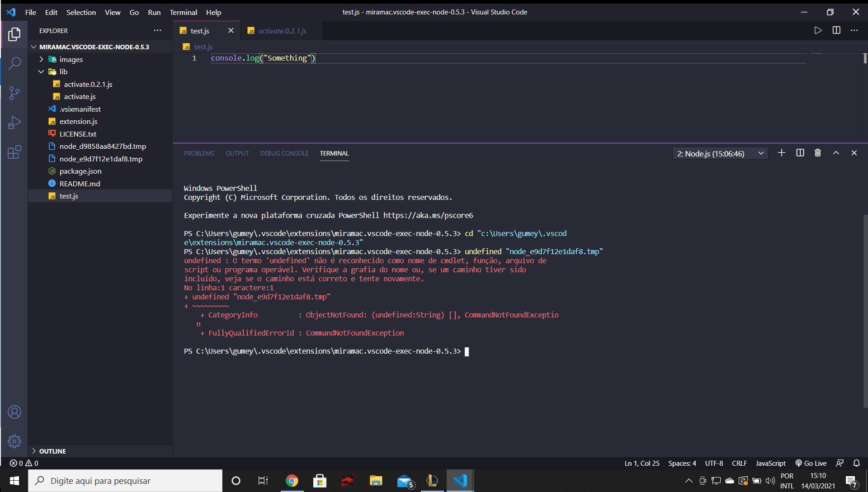Switch to the PROBLEMS tab
This screenshot has width=868, height=492.
pyautogui.click(x=199, y=153)
